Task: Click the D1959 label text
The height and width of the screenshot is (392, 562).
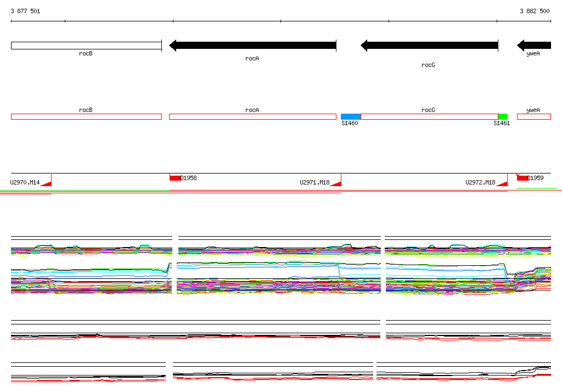Action: coord(536,178)
